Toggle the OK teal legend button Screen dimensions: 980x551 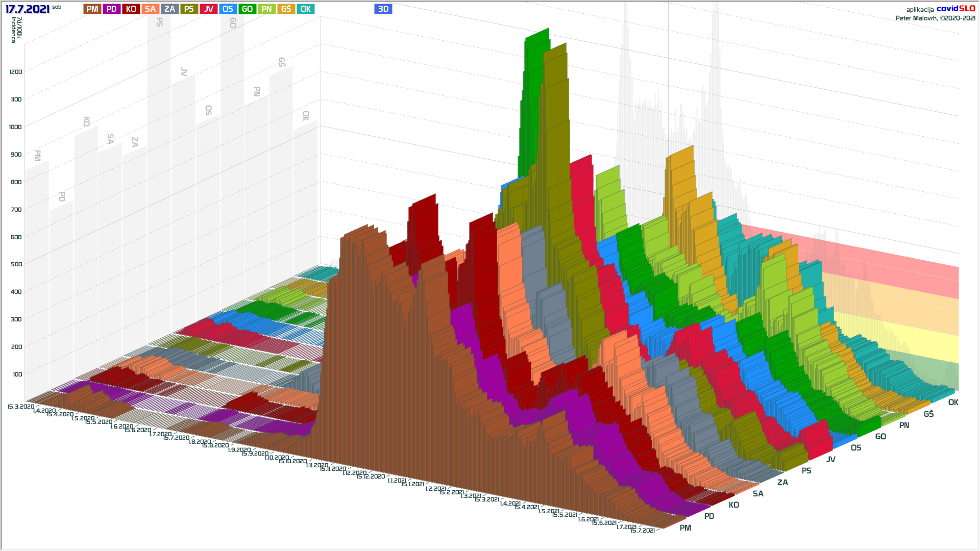[305, 9]
